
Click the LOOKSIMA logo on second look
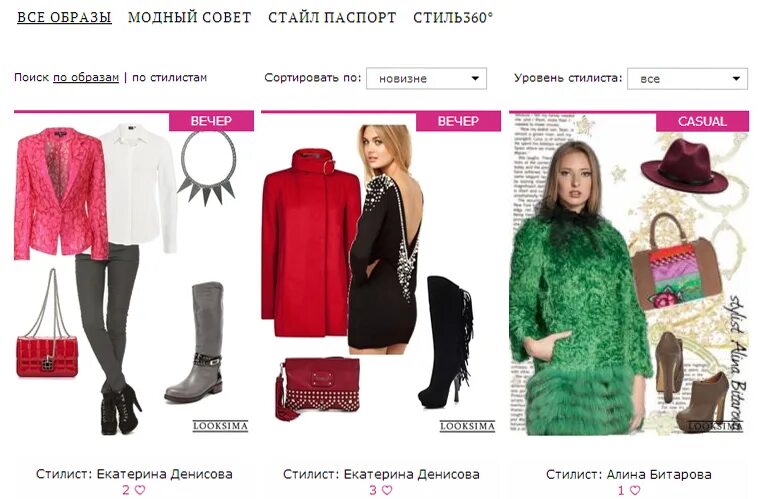coord(467,426)
